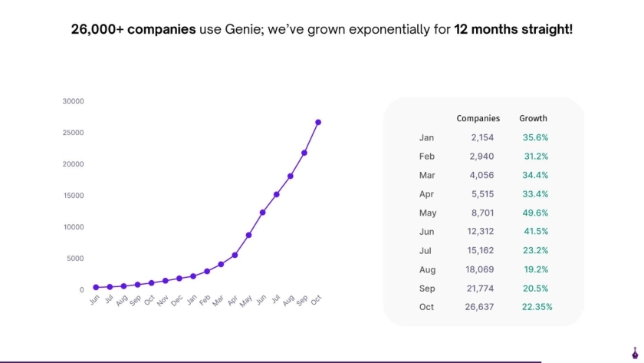Screen dimensions: 644x363
Task: Click the Apr data point on chart
Action: point(235,255)
